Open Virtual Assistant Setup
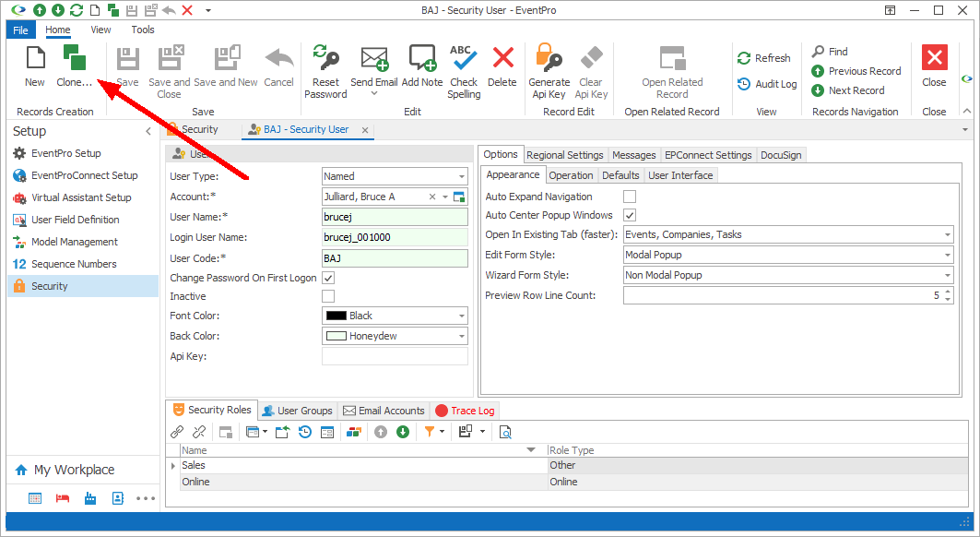This screenshot has width=980, height=537. (81, 197)
